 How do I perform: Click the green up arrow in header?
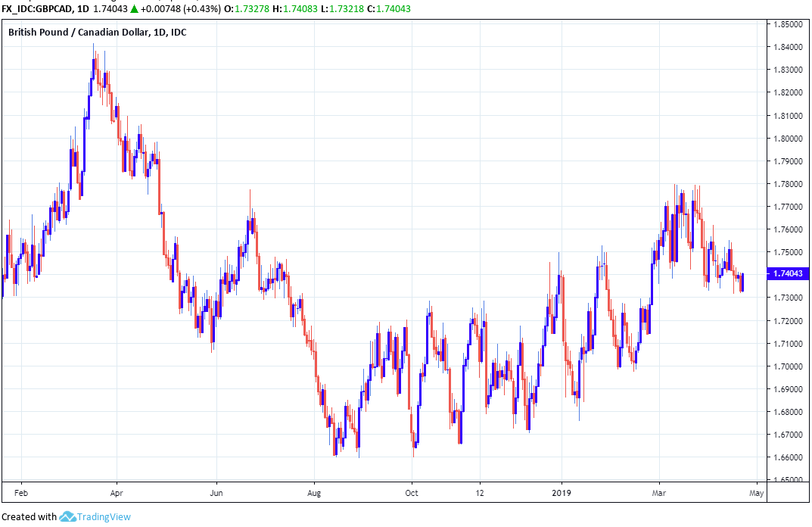pyautogui.click(x=134, y=9)
